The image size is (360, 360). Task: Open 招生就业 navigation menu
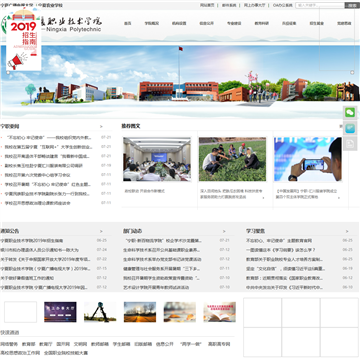point(317,23)
